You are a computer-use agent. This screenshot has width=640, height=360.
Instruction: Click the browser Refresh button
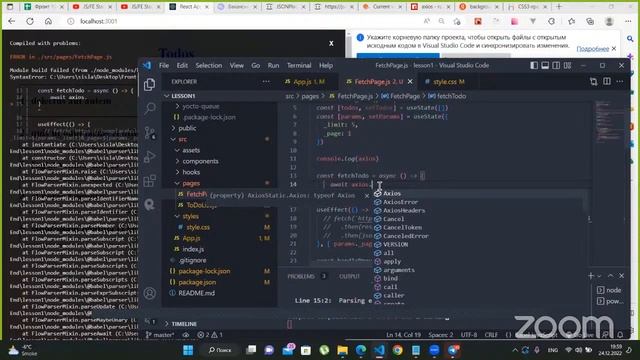click(30, 21)
